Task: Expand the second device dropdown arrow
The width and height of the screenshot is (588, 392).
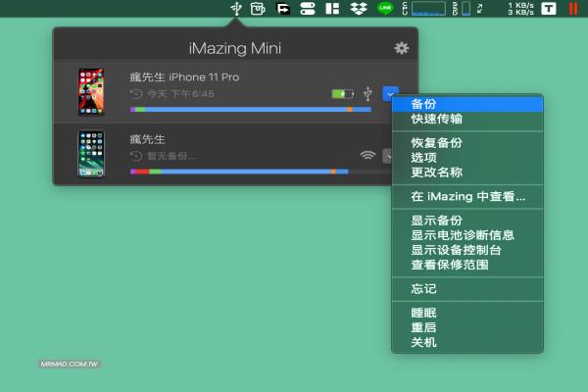Action: click(387, 156)
